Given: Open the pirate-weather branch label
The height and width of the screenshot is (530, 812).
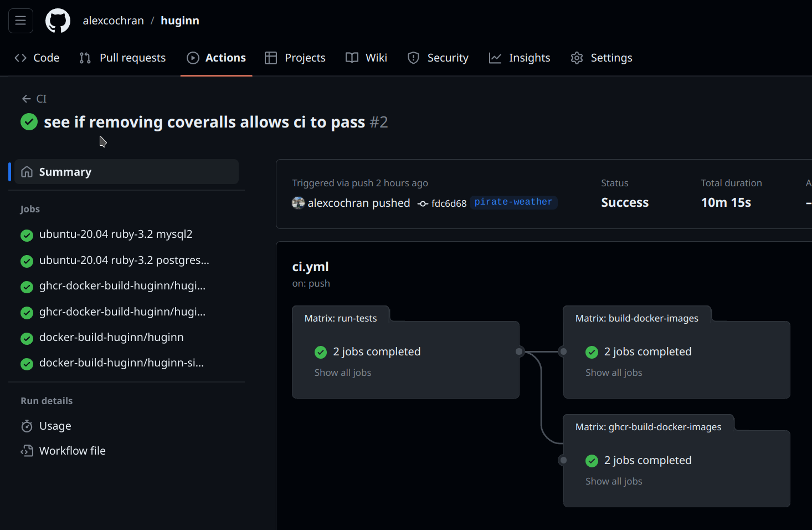Looking at the screenshot, I should (513, 202).
